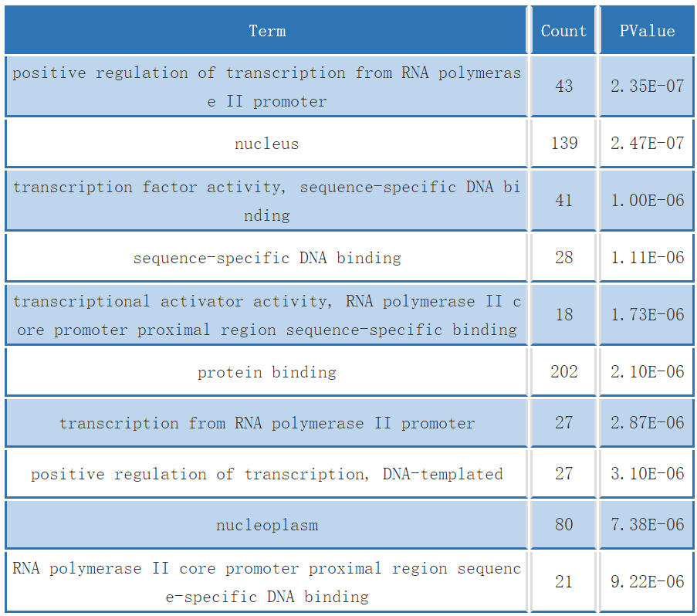Click count value 21 in last row

[x=563, y=581]
